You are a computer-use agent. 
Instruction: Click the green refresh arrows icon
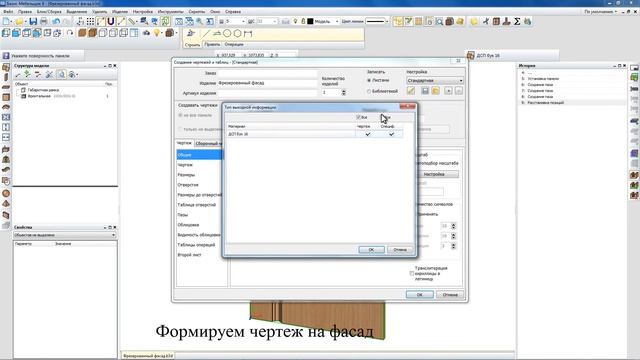(165, 21)
